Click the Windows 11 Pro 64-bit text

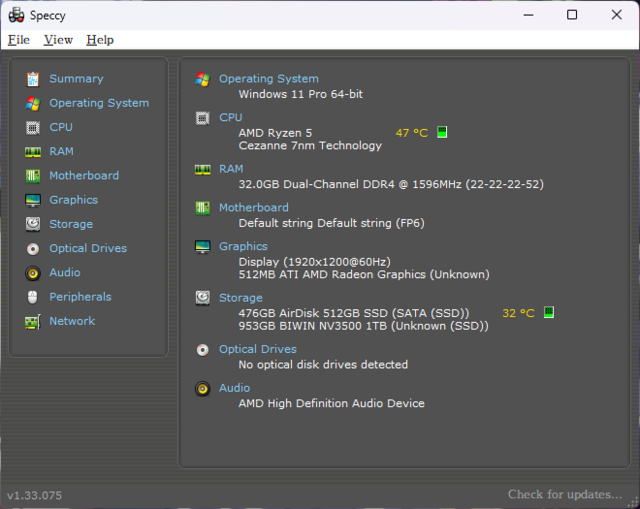click(x=301, y=94)
